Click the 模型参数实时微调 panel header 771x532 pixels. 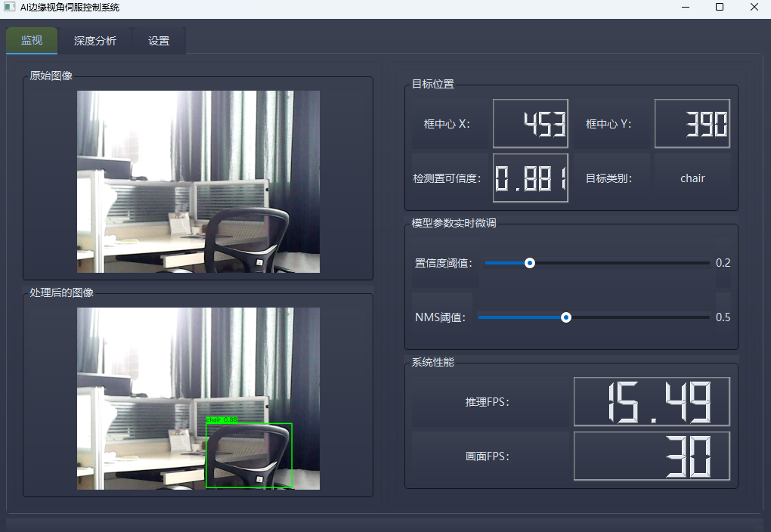(454, 223)
